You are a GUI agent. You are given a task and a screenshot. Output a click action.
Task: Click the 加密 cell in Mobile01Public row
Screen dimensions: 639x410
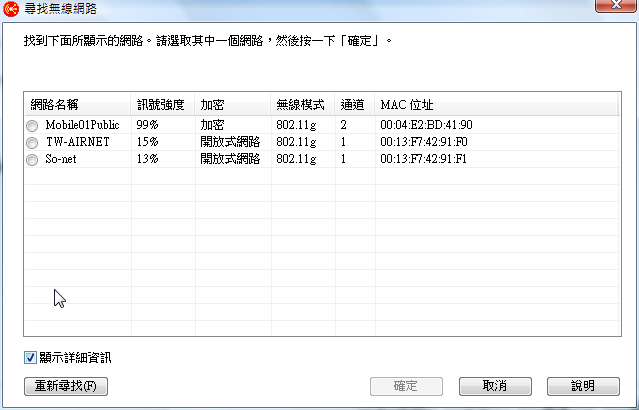pyautogui.click(x=212, y=125)
